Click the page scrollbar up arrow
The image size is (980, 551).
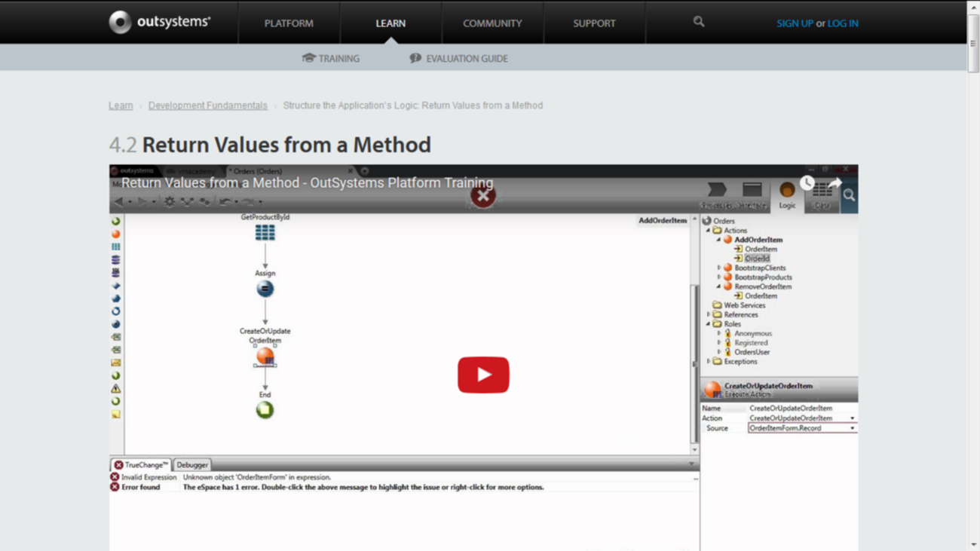[973, 6]
